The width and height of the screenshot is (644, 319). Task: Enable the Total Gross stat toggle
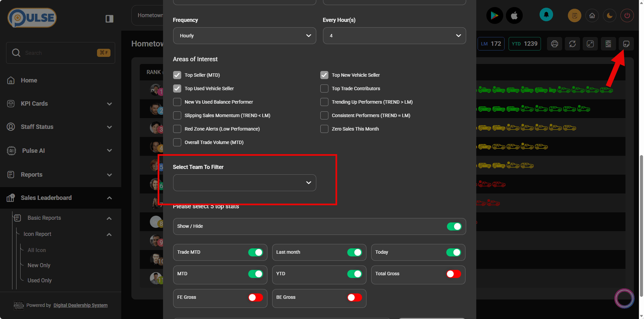(453, 274)
